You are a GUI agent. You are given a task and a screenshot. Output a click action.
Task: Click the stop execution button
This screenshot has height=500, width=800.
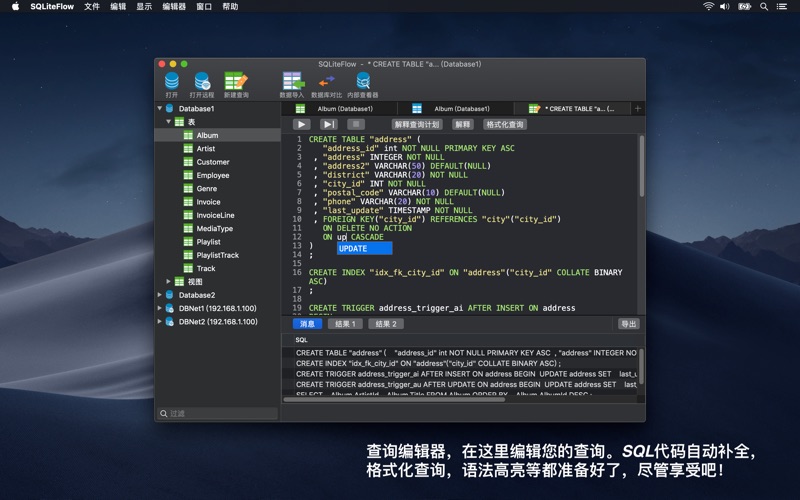tap(356, 124)
